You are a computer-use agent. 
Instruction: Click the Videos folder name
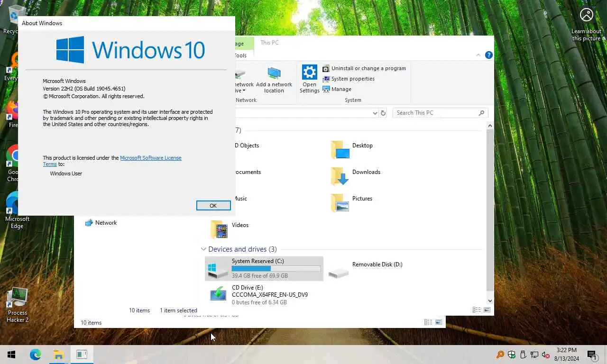240,225
